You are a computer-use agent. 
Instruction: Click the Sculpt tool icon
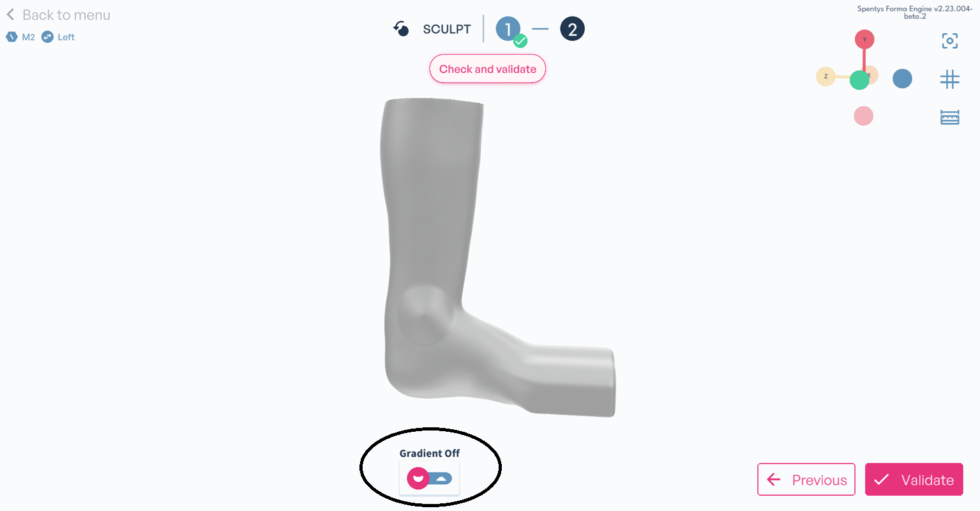401,29
